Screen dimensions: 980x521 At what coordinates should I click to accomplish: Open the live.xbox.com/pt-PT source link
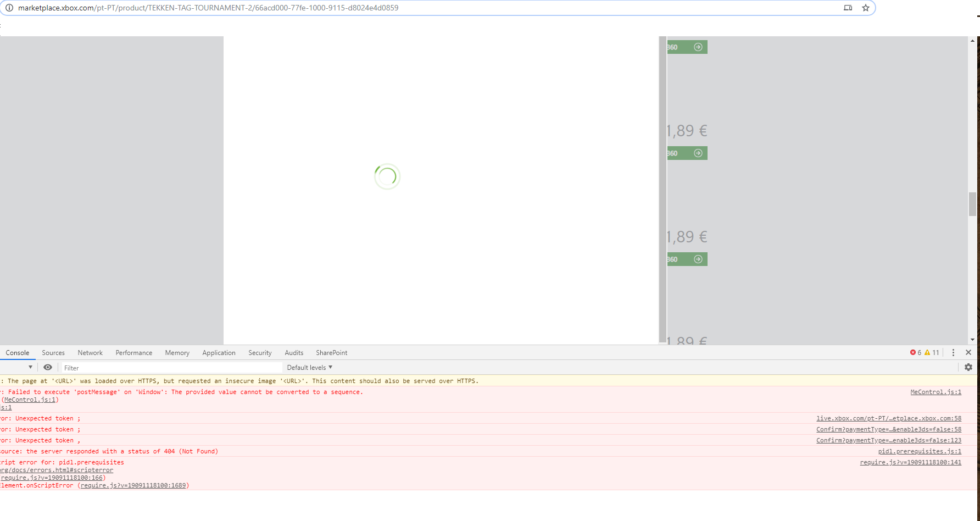[889, 418]
